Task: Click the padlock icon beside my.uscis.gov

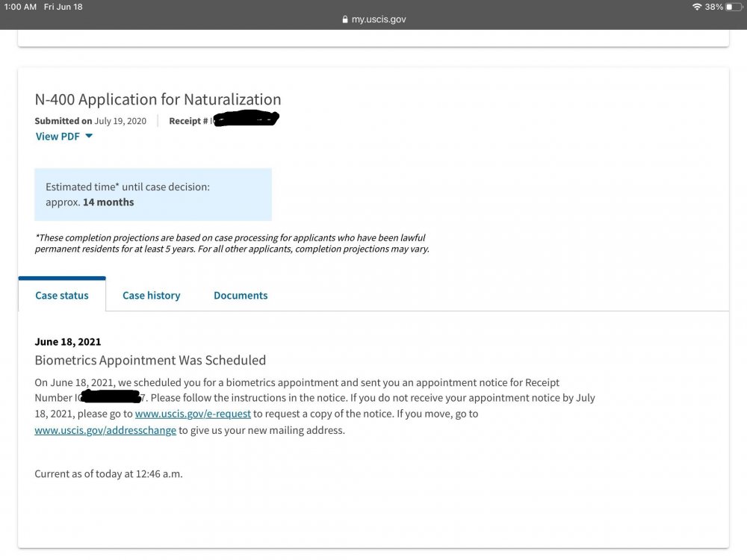Action: pos(344,20)
